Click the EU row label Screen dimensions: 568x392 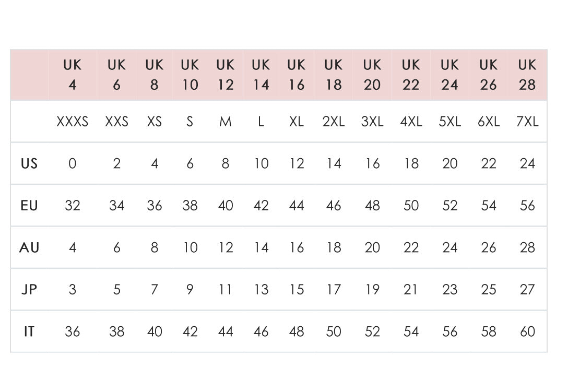[29, 206]
